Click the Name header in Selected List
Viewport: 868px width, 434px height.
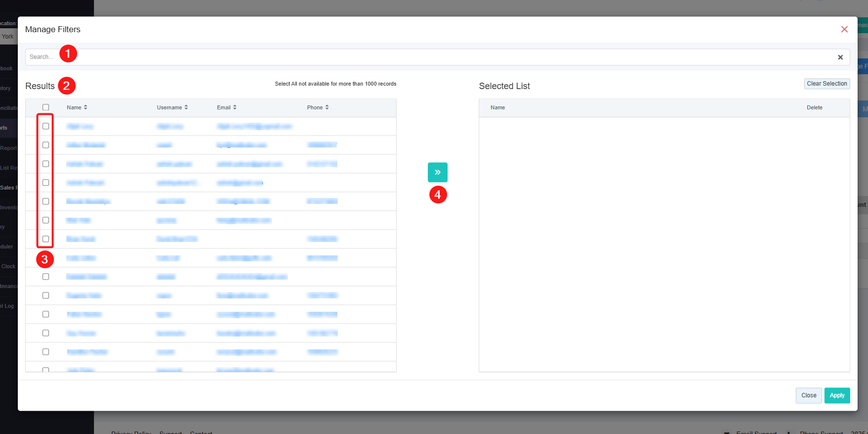[x=498, y=107]
